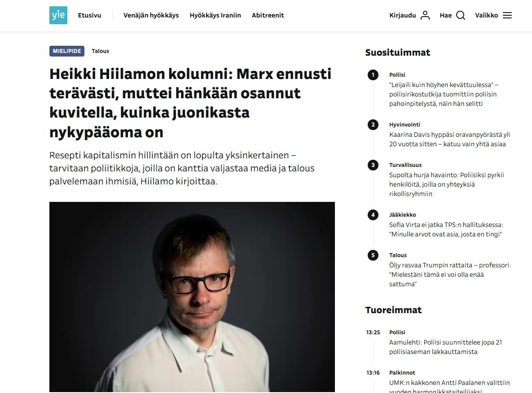532x393 pixels.
Task: Open the Supo poliisiksi pyrkii article
Action: click(446, 184)
